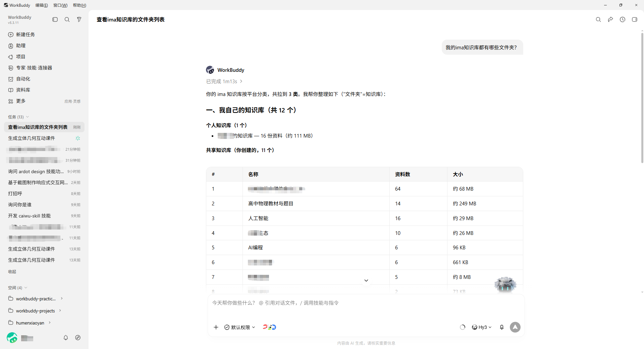Screen dimensions: 644x349
Task: Toggle the right side panel icon
Action: 635,19
